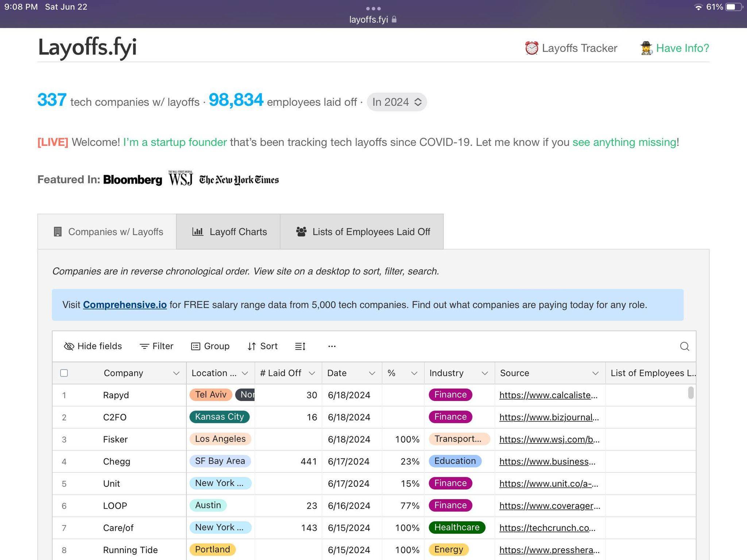
Task: Click The New York Times logo
Action: coord(239,180)
